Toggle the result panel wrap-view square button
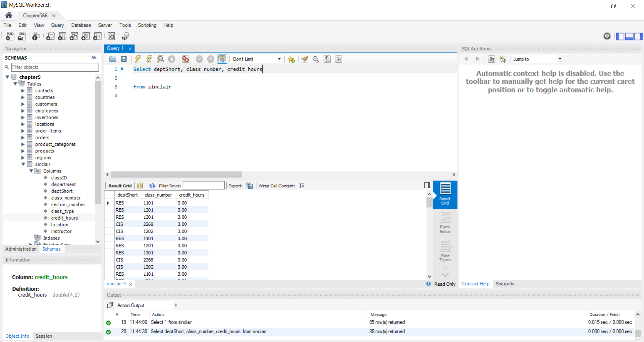The width and height of the screenshot is (644, 342). coord(427,185)
